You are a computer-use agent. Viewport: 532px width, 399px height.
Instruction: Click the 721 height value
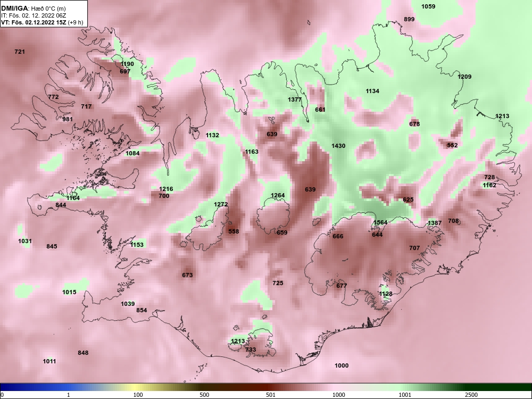pos(20,52)
